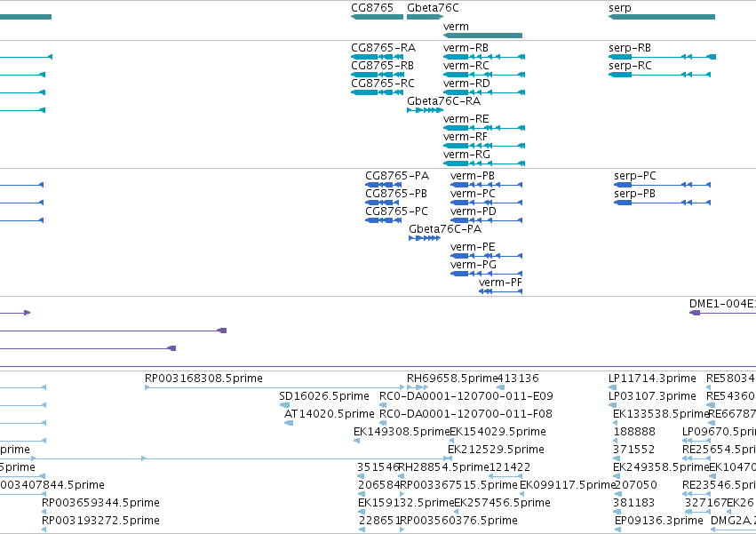
Task: Click the verm-RB transcript label
Action: 466,48
